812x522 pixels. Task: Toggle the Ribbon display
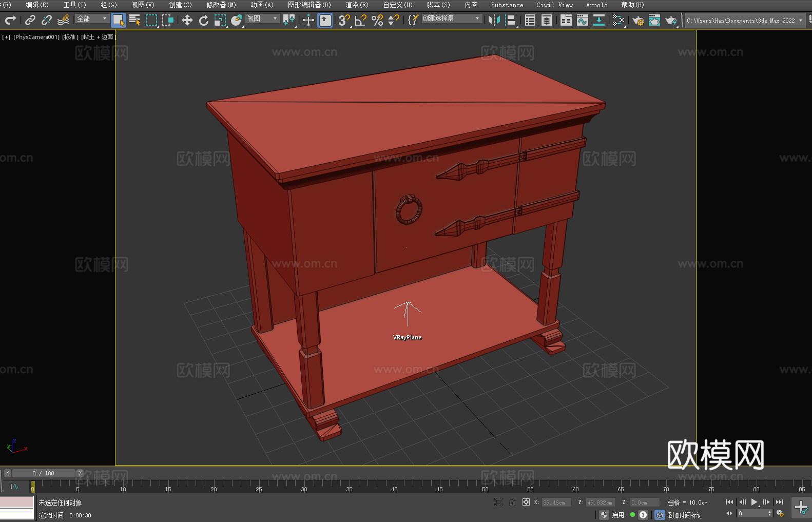click(566, 20)
